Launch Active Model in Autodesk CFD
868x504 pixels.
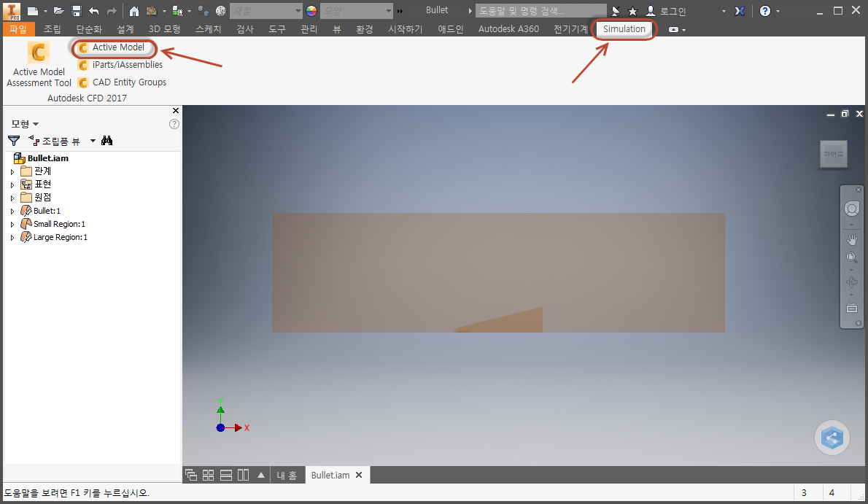[114, 47]
